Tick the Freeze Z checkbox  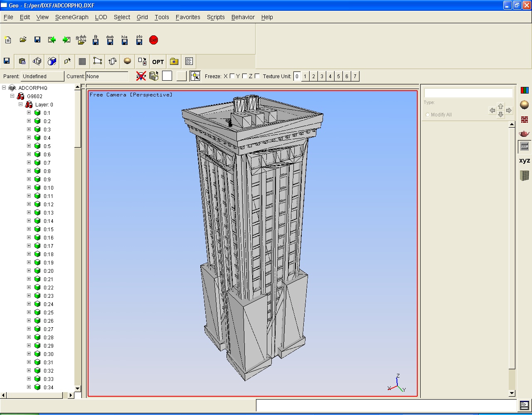(x=257, y=76)
